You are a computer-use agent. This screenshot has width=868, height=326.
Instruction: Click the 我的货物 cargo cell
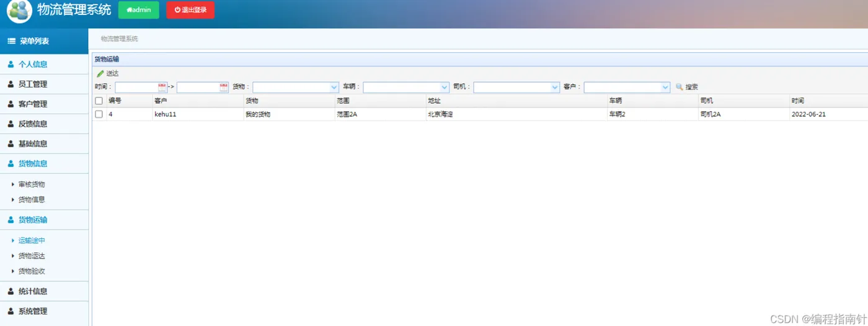coord(289,114)
